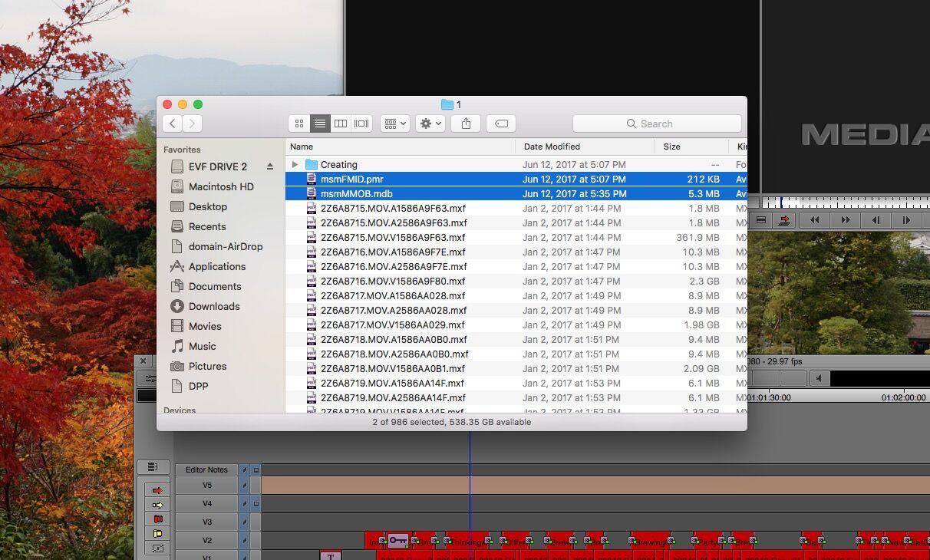Move the monitor position bar playhead
Viewport: 930px width, 560px height.
tap(781, 203)
